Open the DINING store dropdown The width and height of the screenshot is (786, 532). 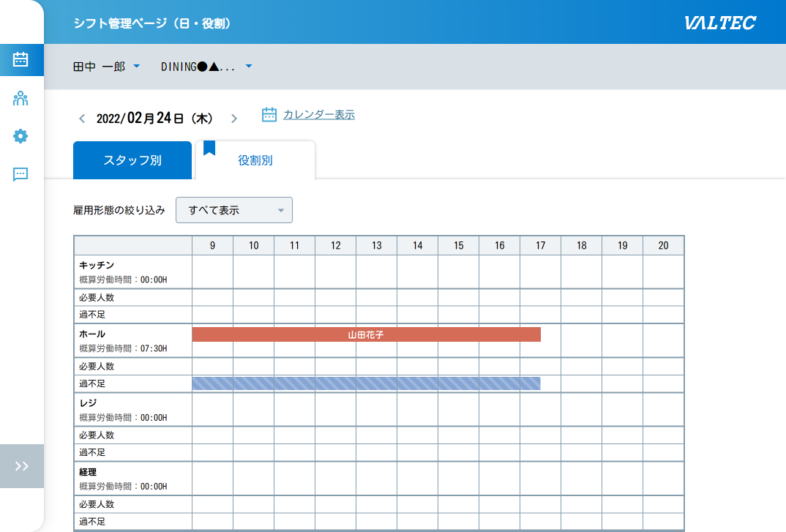click(206, 67)
